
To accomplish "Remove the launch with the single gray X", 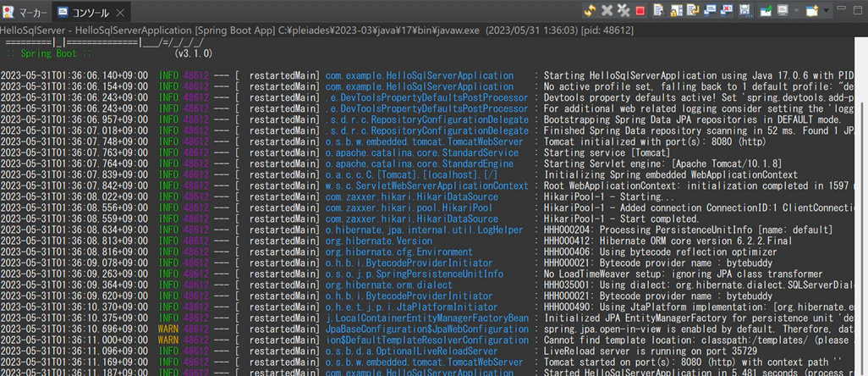I will pos(607,10).
